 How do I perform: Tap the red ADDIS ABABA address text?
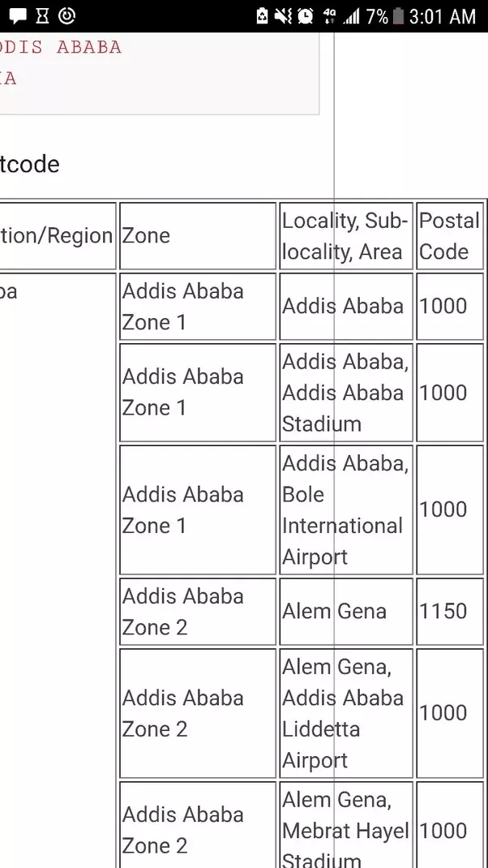pyautogui.click(x=61, y=47)
